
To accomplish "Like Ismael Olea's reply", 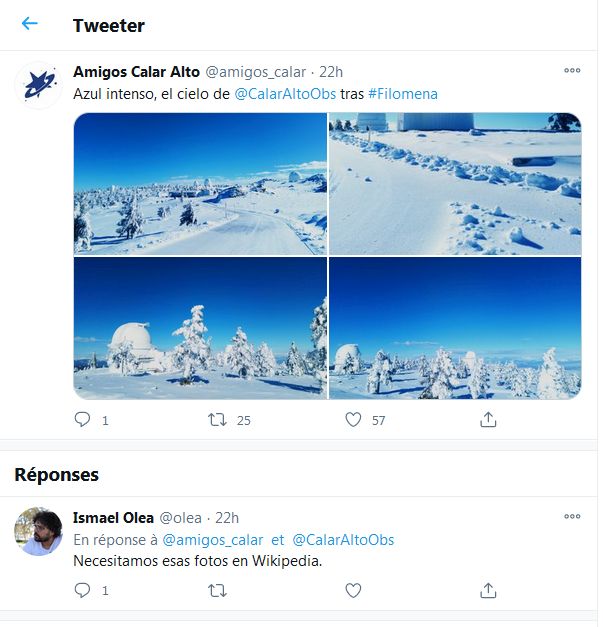I will pos(353,591).
